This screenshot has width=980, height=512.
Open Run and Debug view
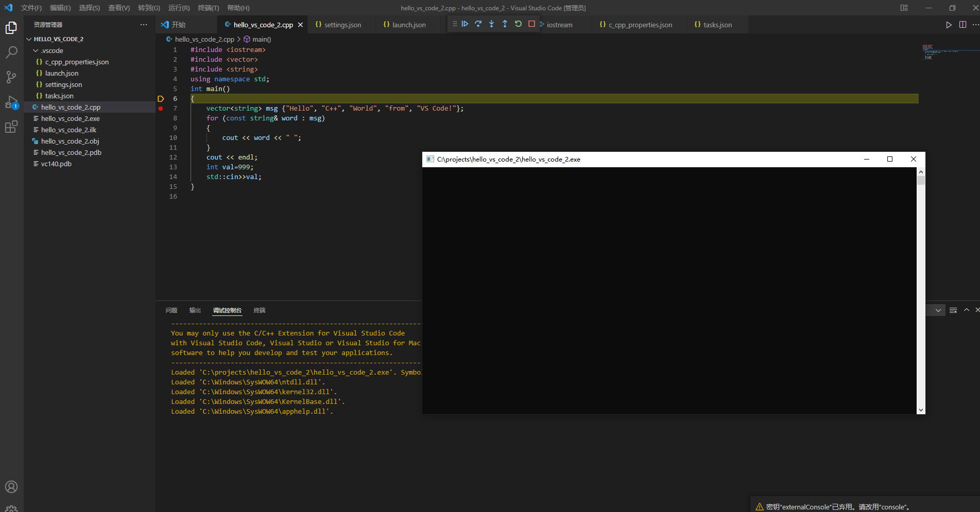(11, 102)
